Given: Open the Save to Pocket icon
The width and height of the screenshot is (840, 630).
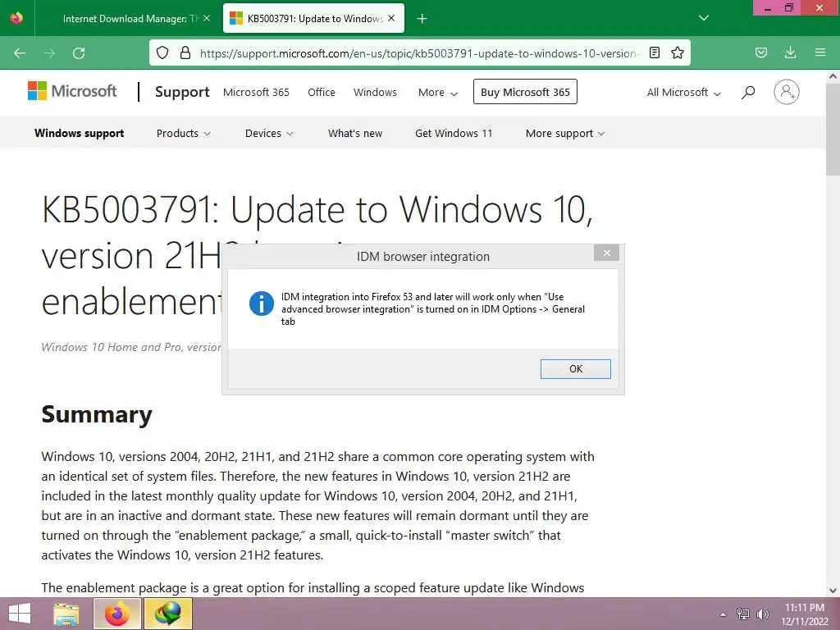Looking at the screenshot, I should (x=760, y=52).
